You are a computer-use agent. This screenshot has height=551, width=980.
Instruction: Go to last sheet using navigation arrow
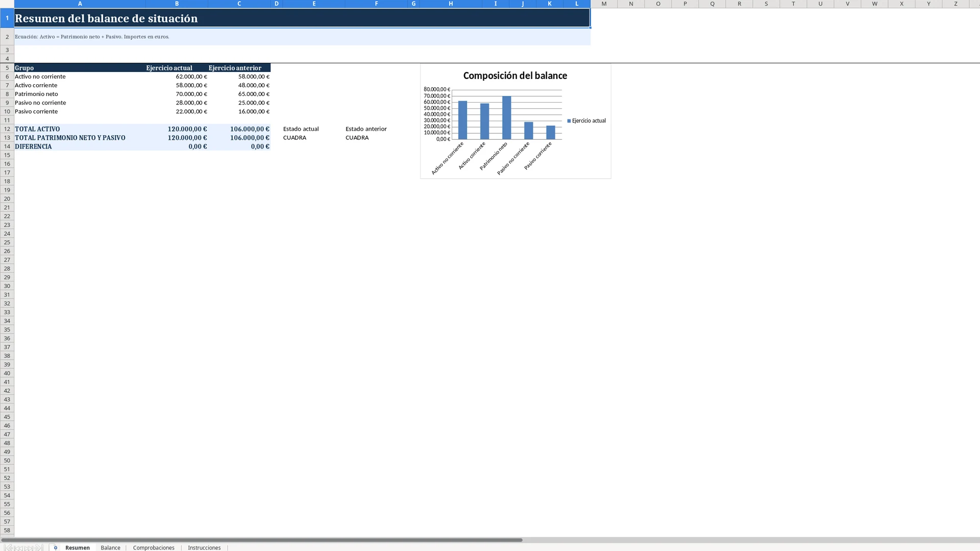[x=39, y=547]
